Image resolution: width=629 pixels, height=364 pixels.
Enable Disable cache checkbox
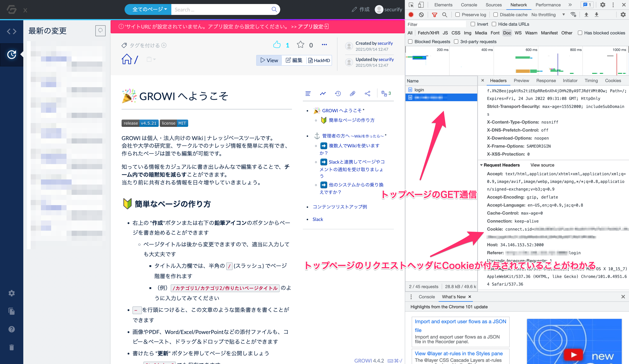[495, 15]
